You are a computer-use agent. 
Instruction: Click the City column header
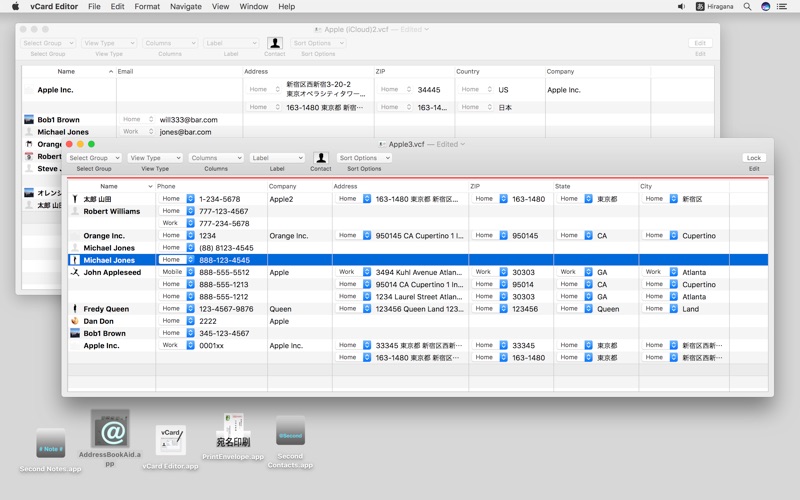point(684,186)
